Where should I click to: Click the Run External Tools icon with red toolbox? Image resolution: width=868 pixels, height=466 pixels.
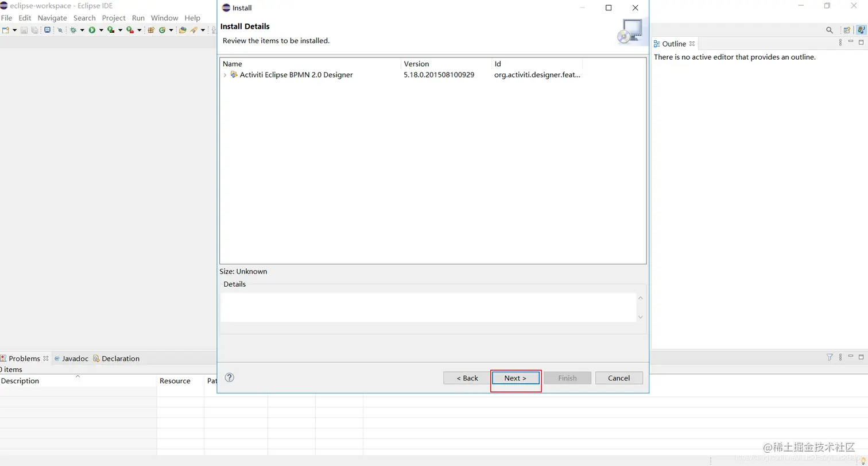[130, 30]
